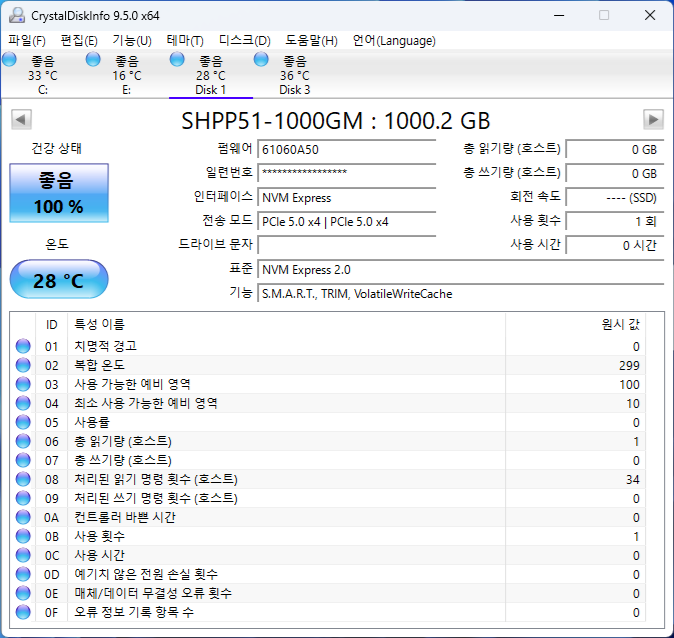This screenshot has width=674, height=638.
Task: Click the status orb for Disk 3
Action: 261,59
